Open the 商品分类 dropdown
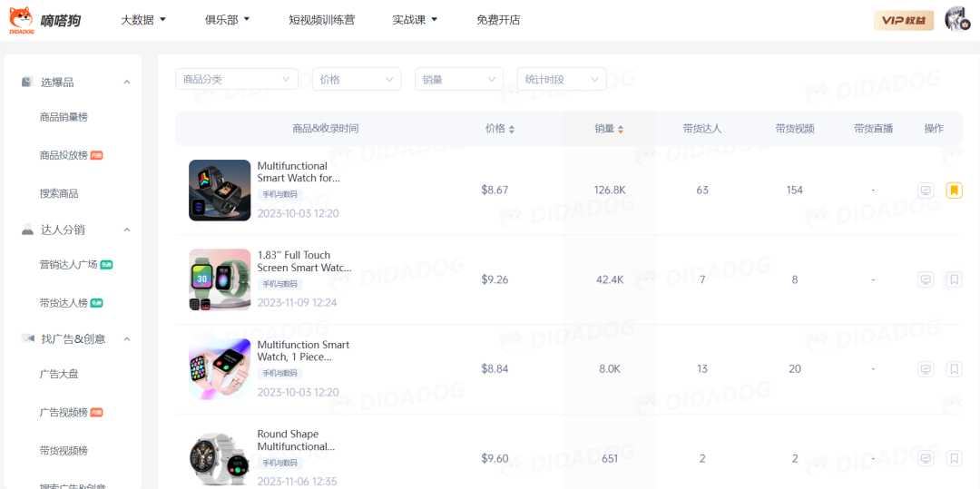Viewport: 980px width, 489px height. (237, 79)
